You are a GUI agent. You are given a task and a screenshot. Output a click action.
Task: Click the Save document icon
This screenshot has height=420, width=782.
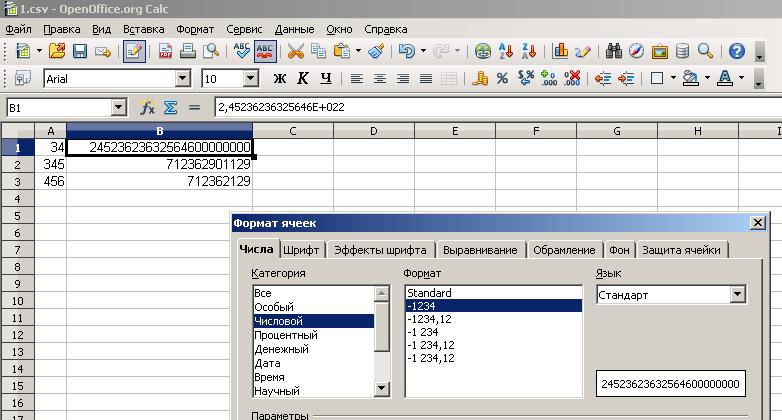pyautogui.click(x=80, y=51)
